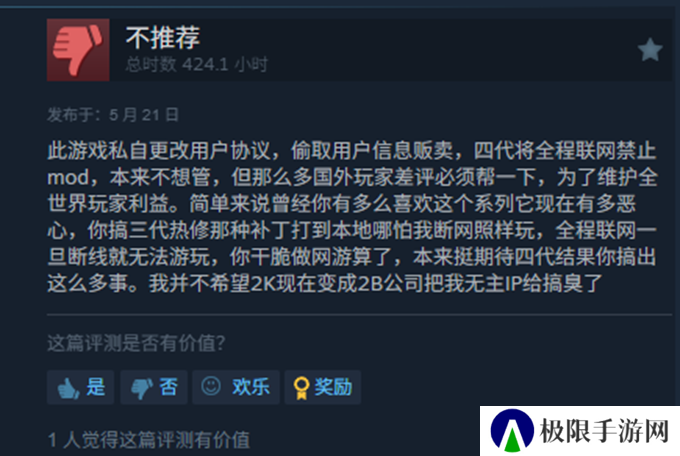Click the 发布于 5月21日 posted date

(x=113, y=115)
